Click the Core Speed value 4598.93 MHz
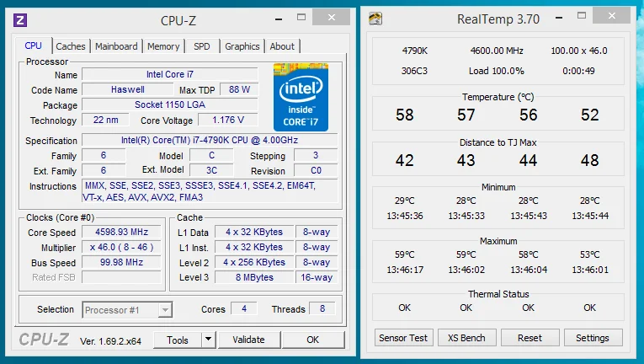The image size is (644, 364). [121, 232]
